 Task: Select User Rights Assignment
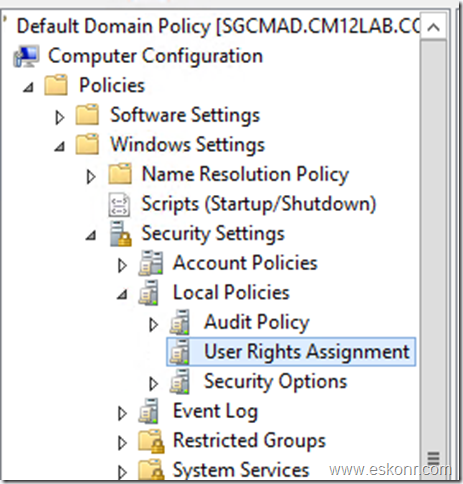(291, 352)
